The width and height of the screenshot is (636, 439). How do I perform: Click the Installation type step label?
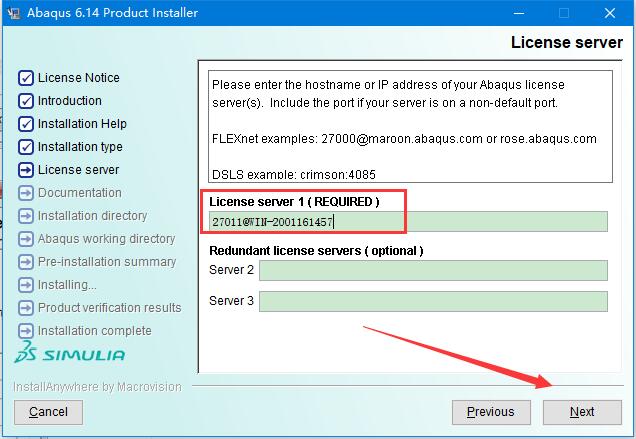80,147
